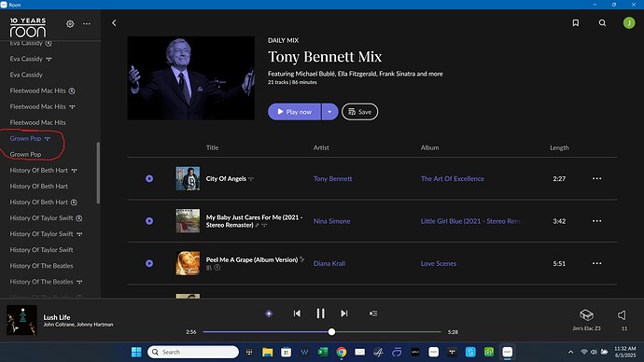Screen dimensions: 644x362
Task: Click the playback seek bar handle
Action: 331,331
